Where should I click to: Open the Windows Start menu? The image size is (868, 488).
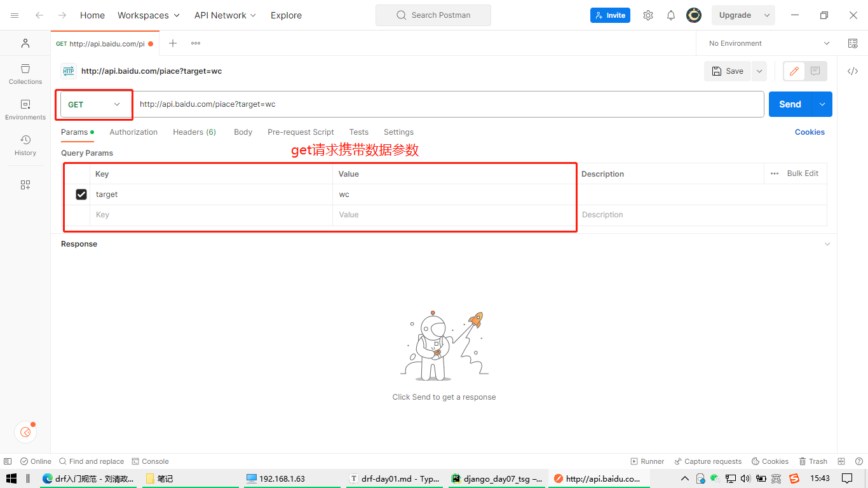coord(11,478)
